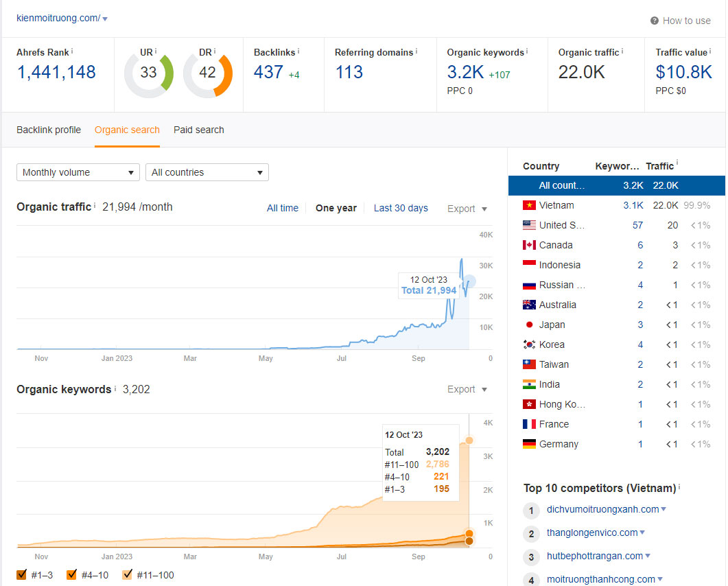
Task: Uncheck the #1–3 positions checkbox
Action: point(21,574)
